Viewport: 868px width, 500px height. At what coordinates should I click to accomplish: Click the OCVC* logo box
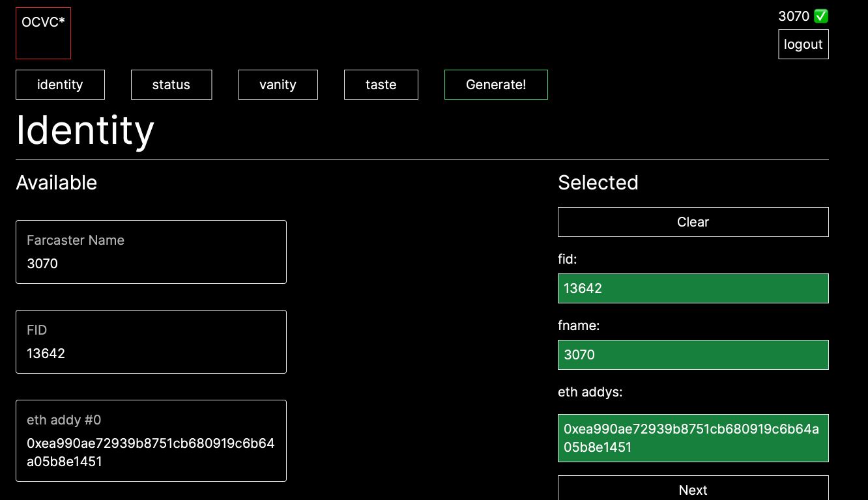(43, 33)
